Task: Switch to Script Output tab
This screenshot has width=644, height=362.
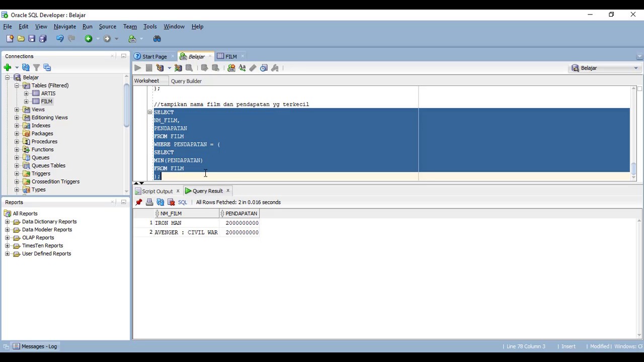Action: [x=157, y=191]
